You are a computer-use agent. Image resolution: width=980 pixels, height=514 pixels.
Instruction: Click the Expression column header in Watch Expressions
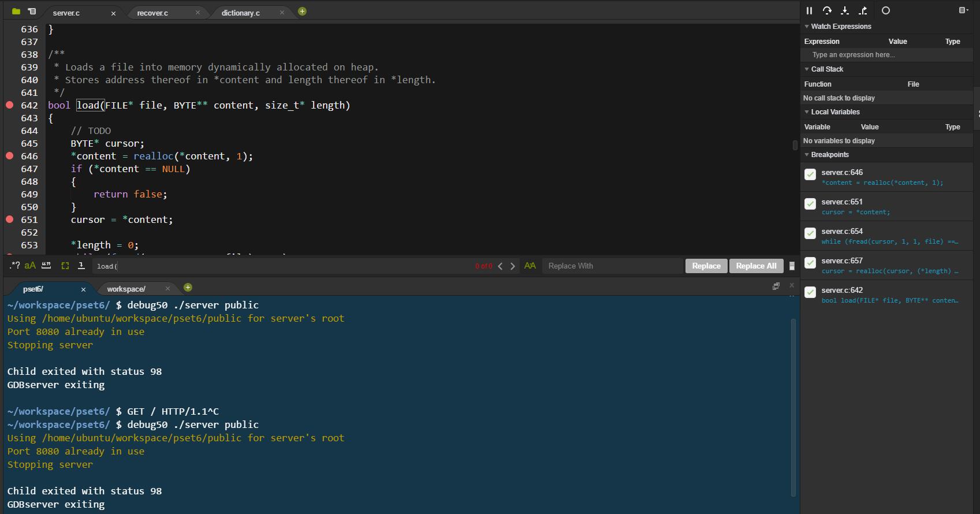point(822,42)
